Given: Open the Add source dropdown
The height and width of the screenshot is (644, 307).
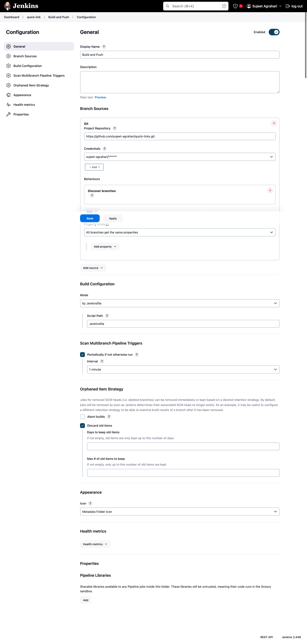Looking at the screenshot, I should point(93,268).
